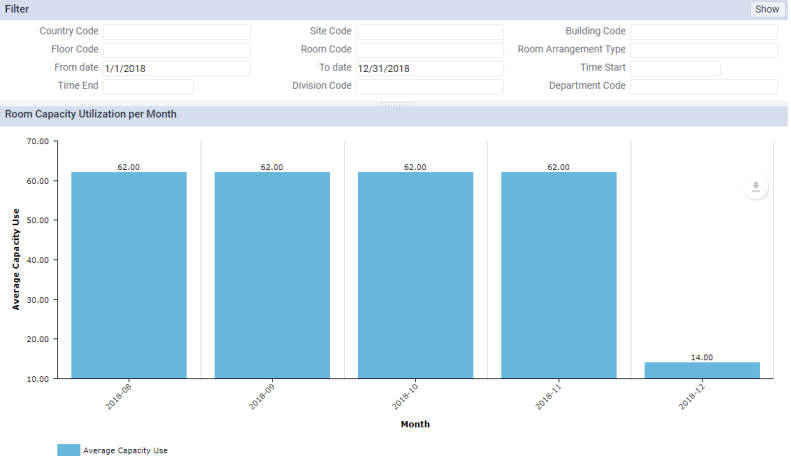The height and width of the screenshot is (463, 791).
Task: Click the Average Capacity Use legend label
Action: pyautogui.click(x=125, y=451)
